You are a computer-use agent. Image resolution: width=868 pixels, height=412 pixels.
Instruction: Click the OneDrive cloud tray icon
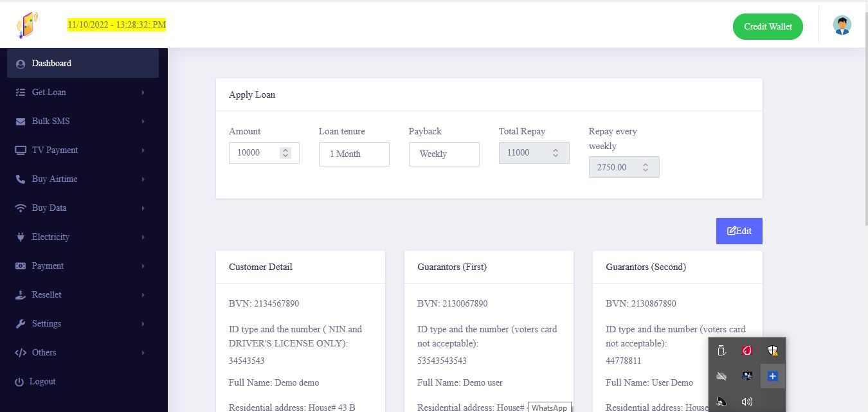pyautogui.click(x=721, y=376)
